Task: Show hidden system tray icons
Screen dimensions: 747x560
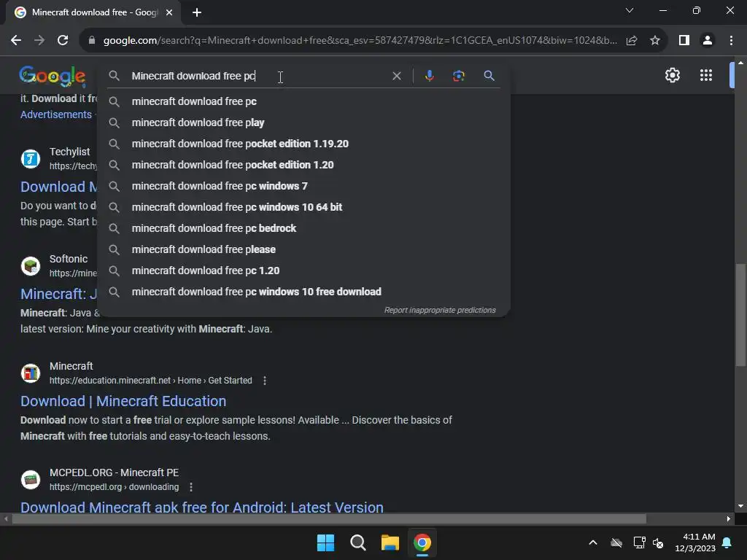Action: point(593,542)
